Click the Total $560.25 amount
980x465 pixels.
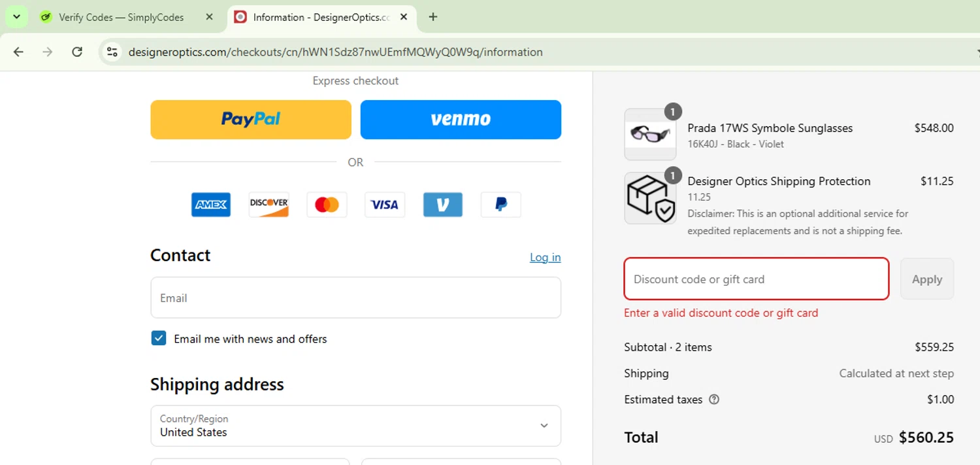click(x=926, y=438)
